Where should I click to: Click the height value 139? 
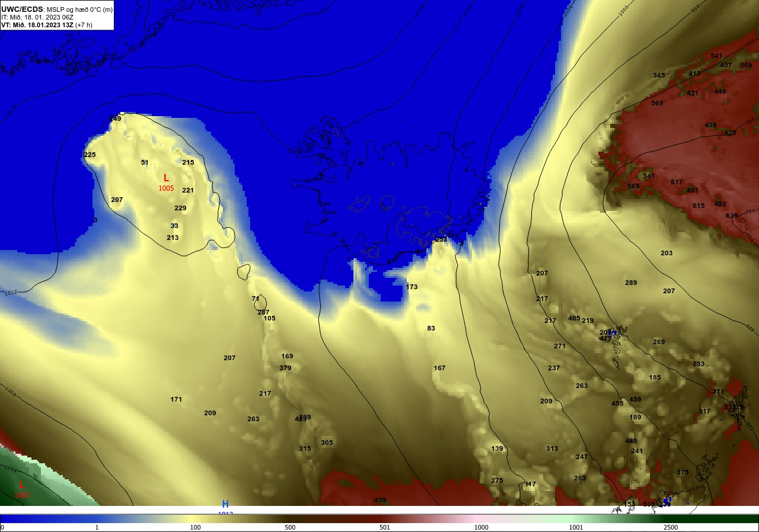click(497, 448)
